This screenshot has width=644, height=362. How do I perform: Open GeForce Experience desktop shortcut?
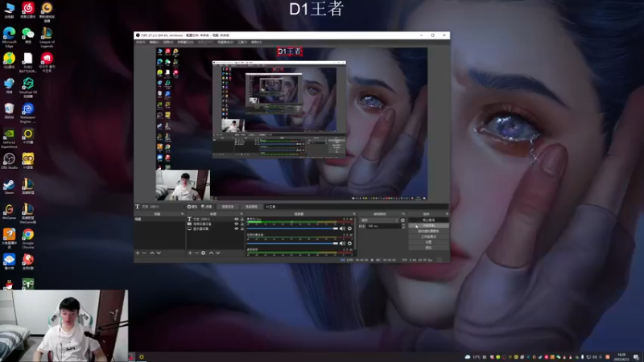coord(9,138)
